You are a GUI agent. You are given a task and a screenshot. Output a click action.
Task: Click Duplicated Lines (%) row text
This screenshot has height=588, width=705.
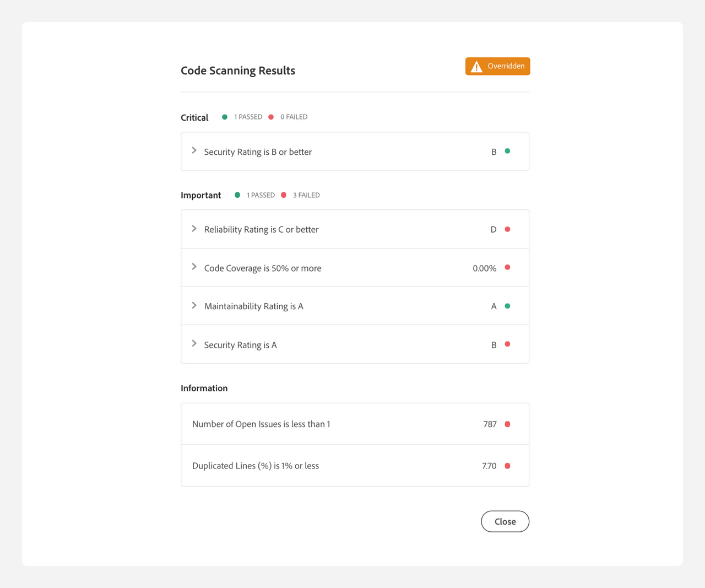256,466
